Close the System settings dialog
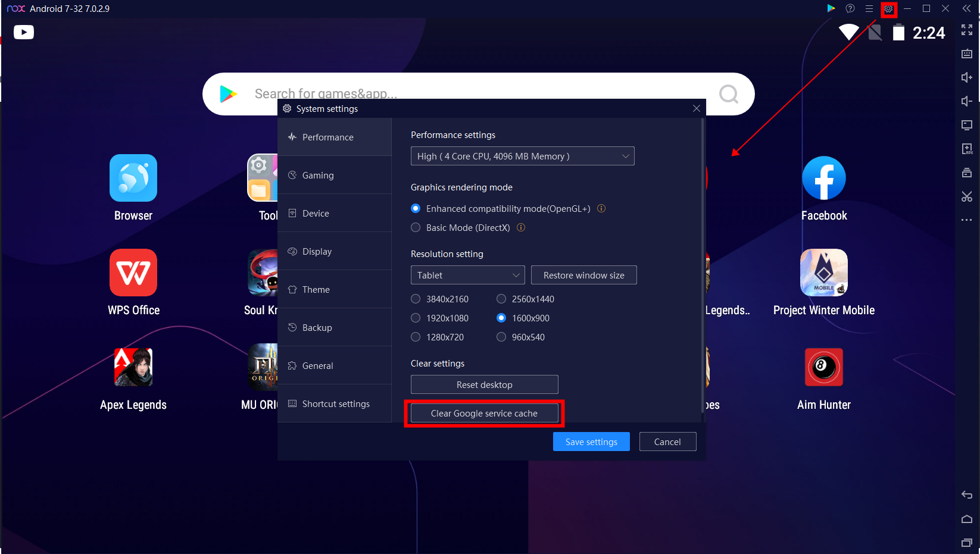 pyautogui.click(x=697, y=108)
